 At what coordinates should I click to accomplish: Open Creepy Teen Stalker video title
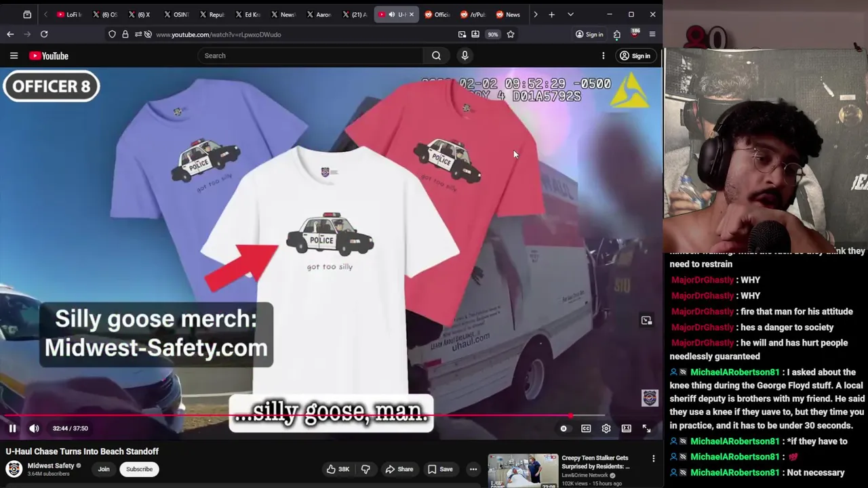pyautogui.click(x=595, y=462)
